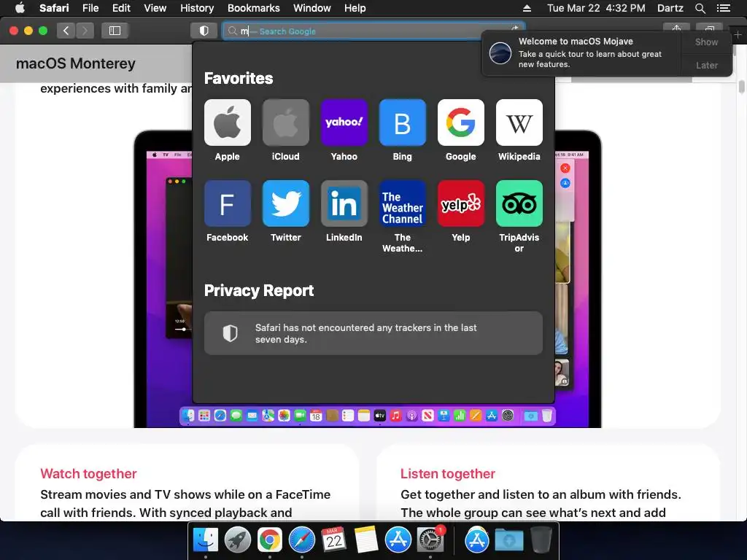Open the iCloud favorite
This screenshot has width=747, height=560.
[285, 122]
